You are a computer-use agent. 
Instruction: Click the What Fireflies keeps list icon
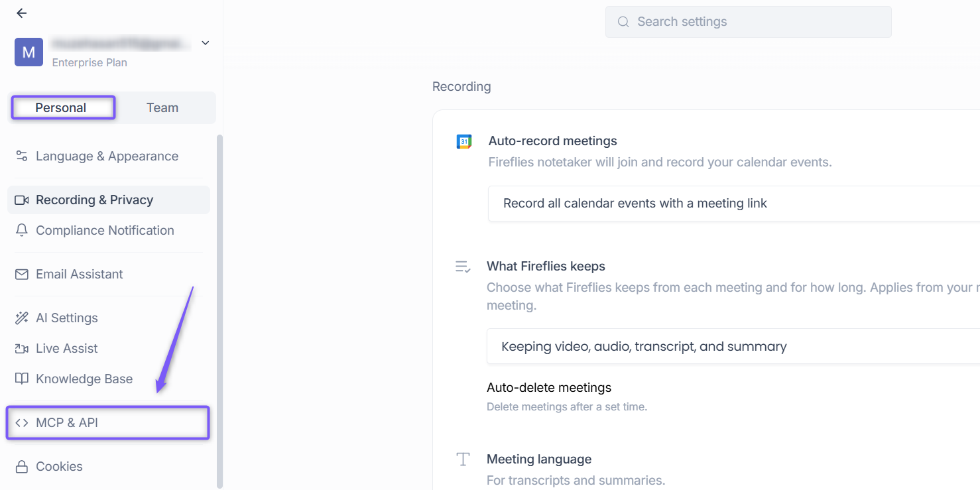click(x=463, y=267)
